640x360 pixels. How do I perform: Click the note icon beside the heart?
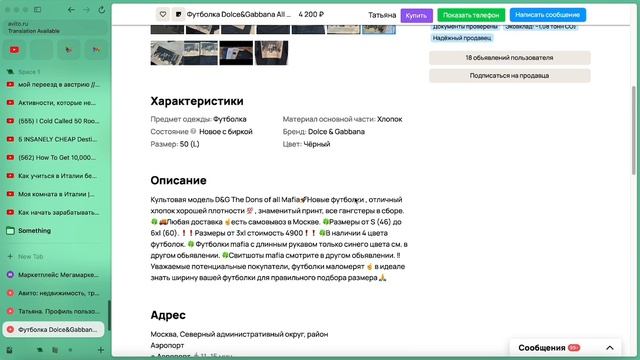[178, 15]
